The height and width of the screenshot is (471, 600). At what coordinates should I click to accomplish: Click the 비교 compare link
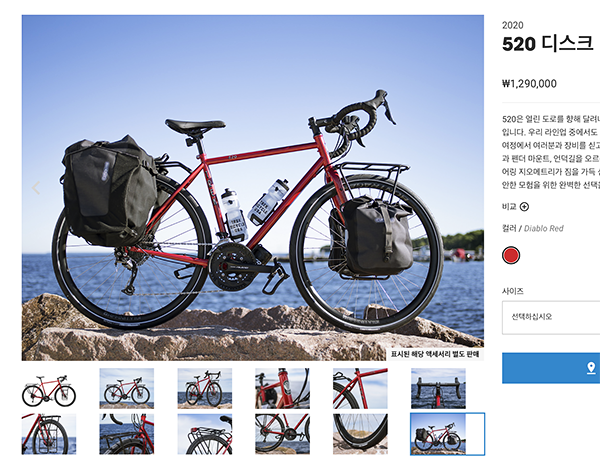(x=509, y=207)
